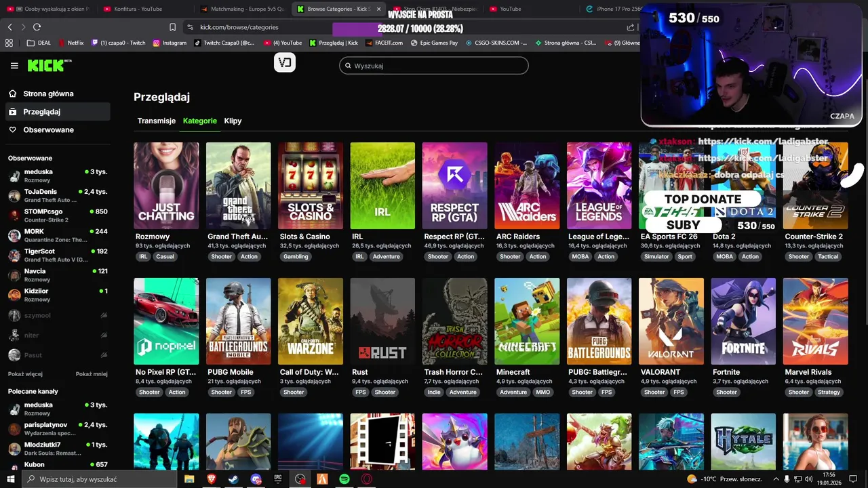Open the IRL category thumbnail
The width and height of the screenshot is (868, 488).
pyautogui.click(x=382, y=186)
